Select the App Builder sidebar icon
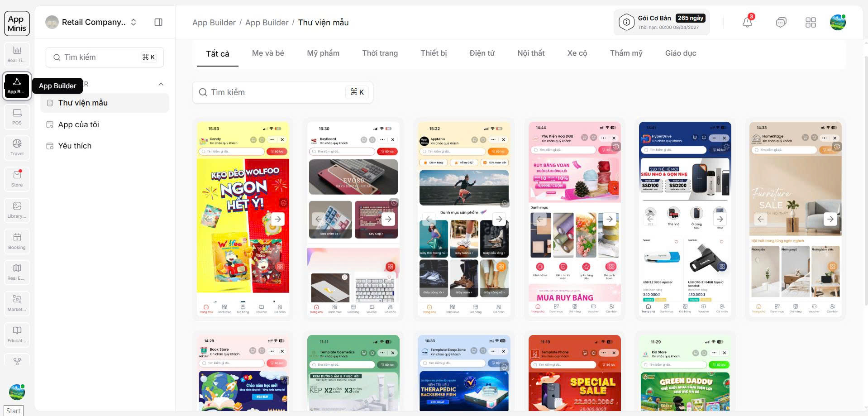This screenshot has width=868, height=416. (x=17, y=86)
